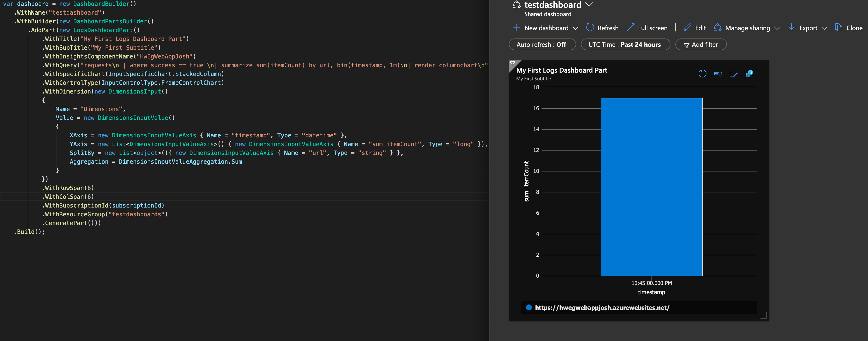
Task: Click Full screen in the toolbar
Action: [x=647, y=28]
